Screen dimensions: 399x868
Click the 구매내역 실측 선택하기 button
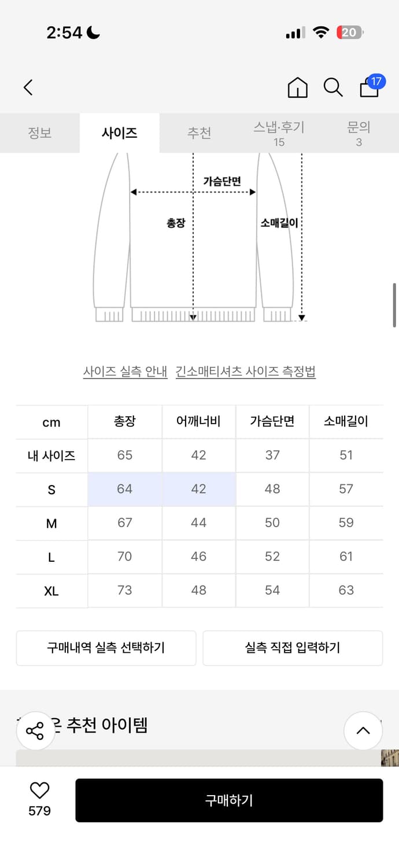[x=106, y=648]
